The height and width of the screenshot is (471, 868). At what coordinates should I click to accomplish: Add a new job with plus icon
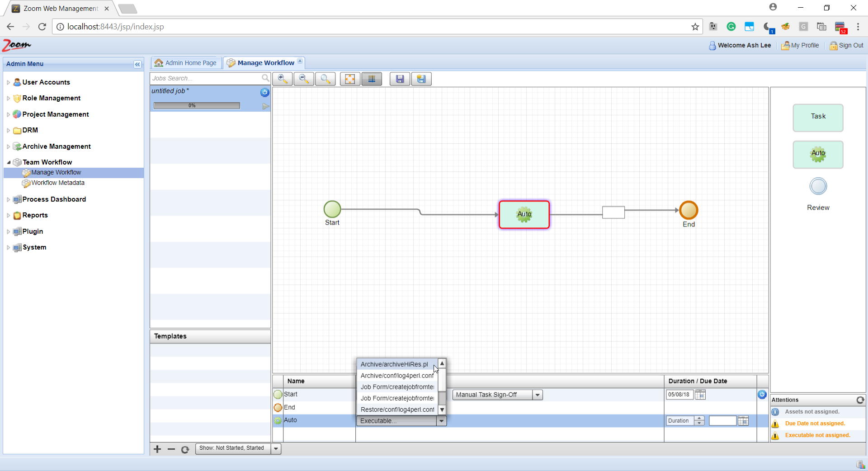(x=157, y=449)
